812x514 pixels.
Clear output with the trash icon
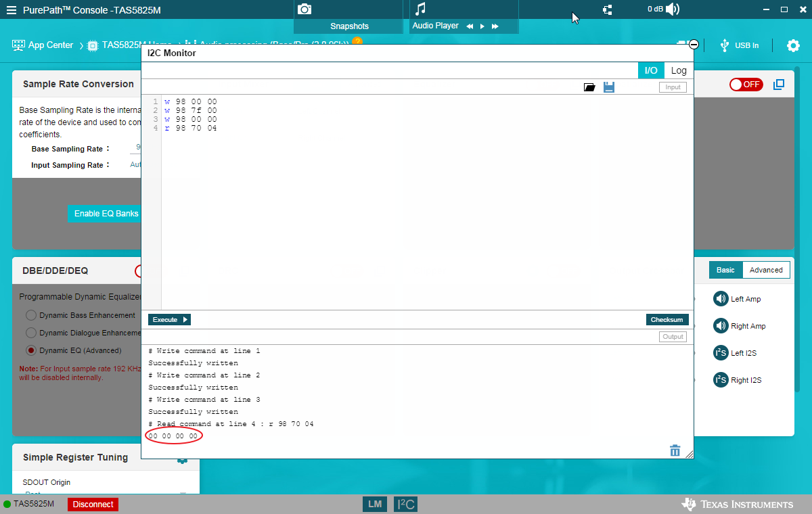tap(675, 450)
